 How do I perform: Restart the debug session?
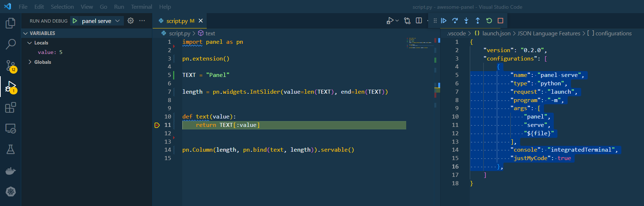pos(489,21)
